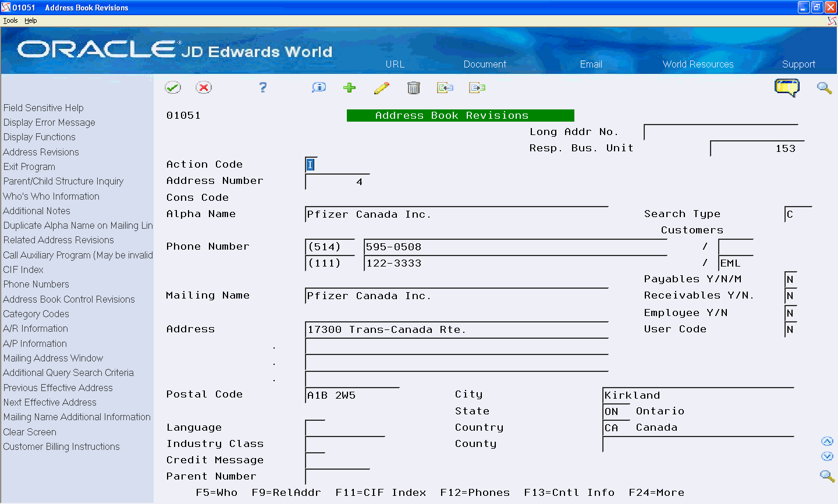Open the Tools menu

point(10,20)
